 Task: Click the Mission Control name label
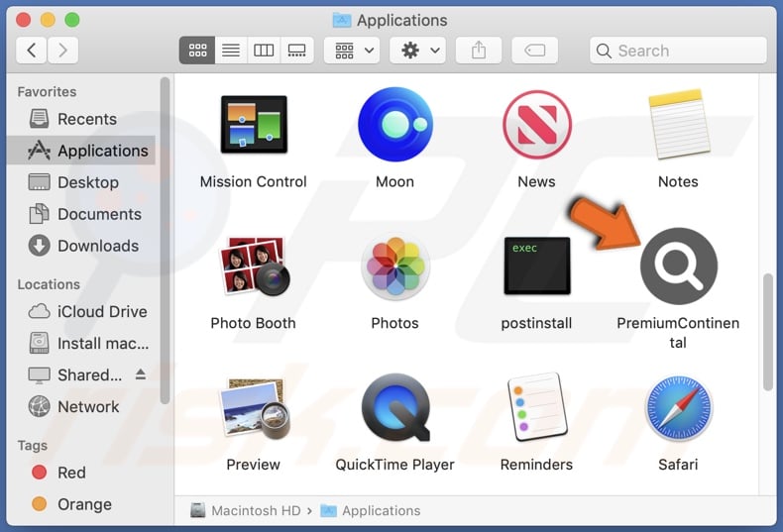pyautogui.click(x=254, y=181)
